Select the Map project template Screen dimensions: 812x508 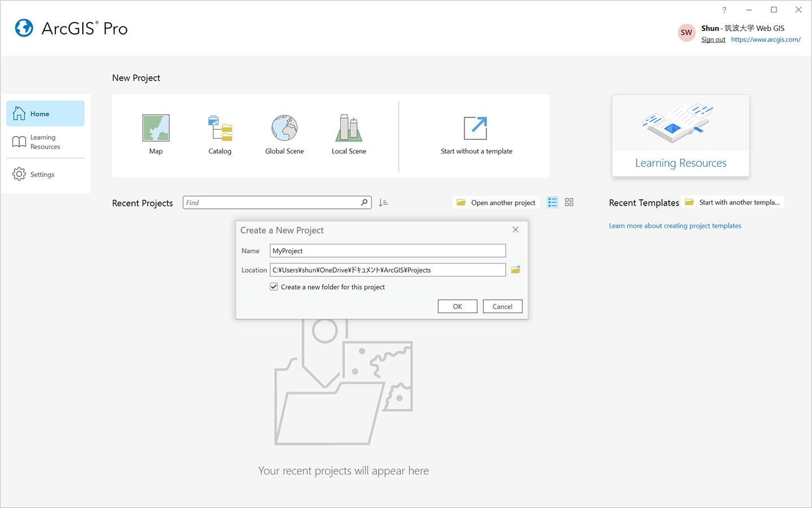pyautogui.click(x=156, y=135)
